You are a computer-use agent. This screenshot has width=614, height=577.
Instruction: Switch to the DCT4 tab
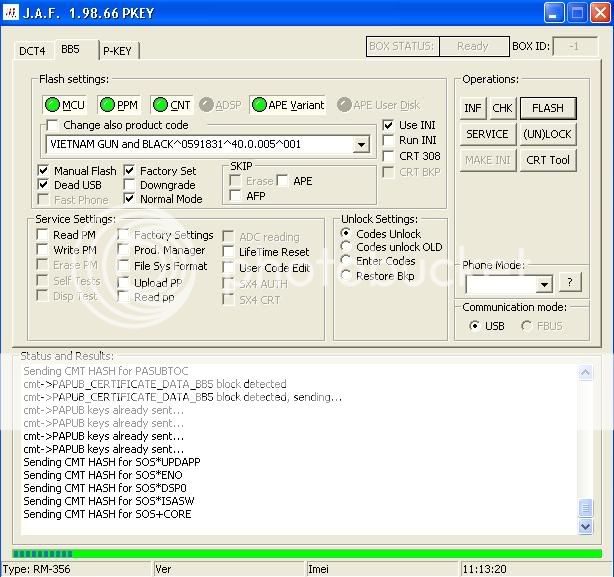click(35, 50)
